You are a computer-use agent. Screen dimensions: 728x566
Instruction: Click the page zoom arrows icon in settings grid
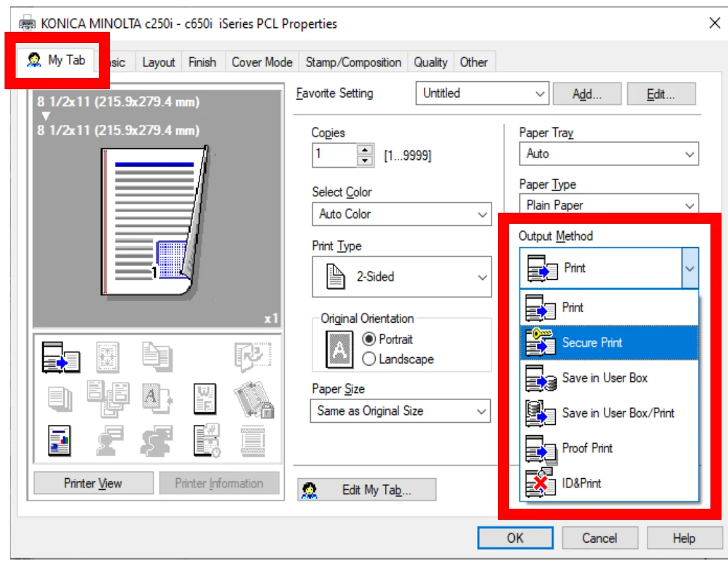tap(108, 357)
